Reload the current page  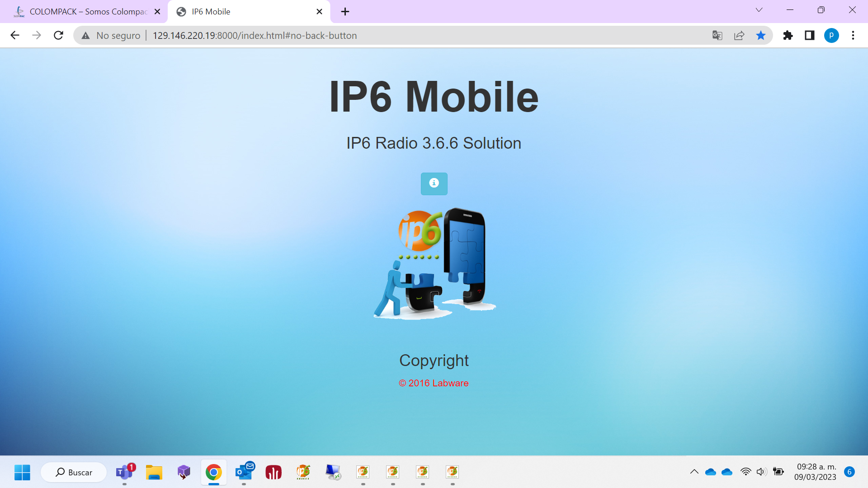tap(58, 35)
